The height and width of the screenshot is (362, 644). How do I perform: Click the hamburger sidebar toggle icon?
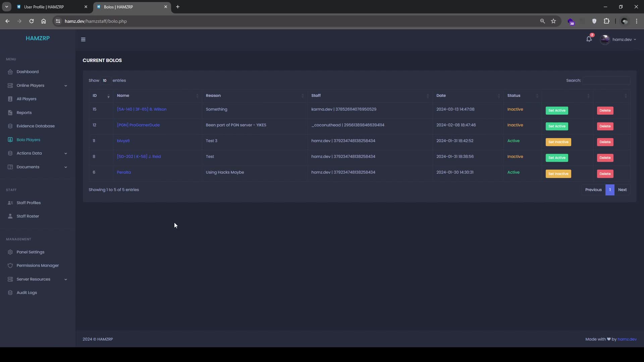pos(83,40)
